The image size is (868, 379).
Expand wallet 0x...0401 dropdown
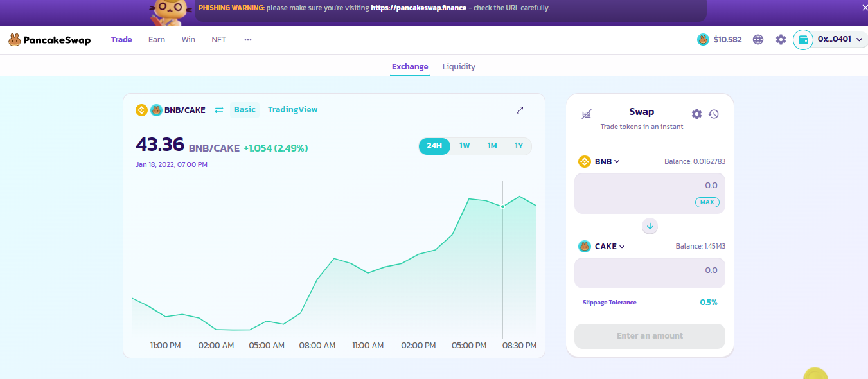pos(840,40)
